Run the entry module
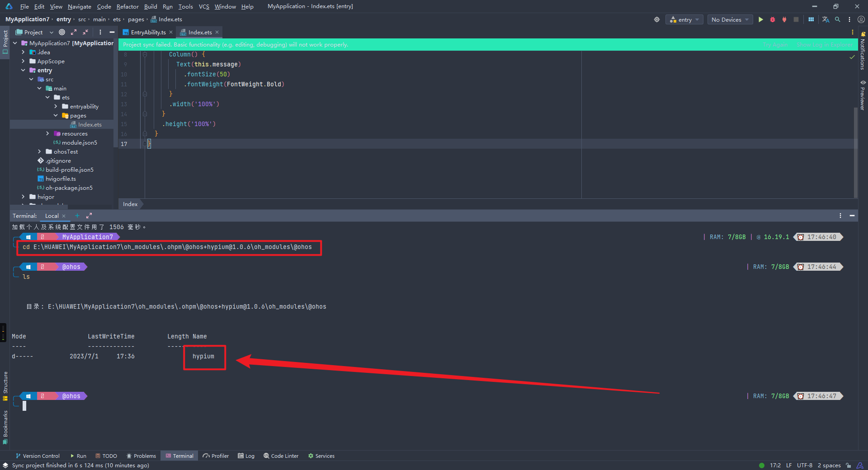Viewport: 868px width, 470px height. pyautogui.click(x=760, y=19)
